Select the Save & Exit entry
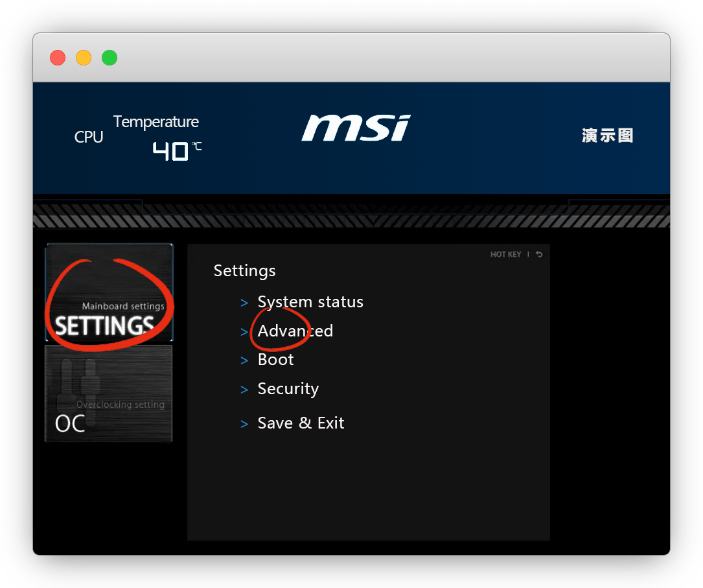 pyautogui.click(x=301, y=423)
